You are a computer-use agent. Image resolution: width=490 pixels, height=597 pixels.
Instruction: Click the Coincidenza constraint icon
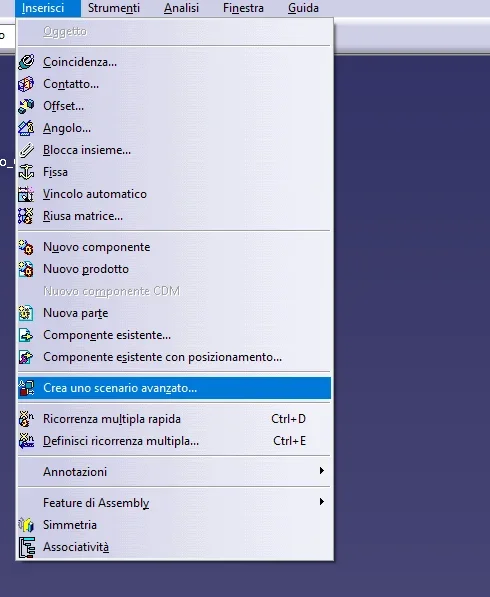click(26, 62)
